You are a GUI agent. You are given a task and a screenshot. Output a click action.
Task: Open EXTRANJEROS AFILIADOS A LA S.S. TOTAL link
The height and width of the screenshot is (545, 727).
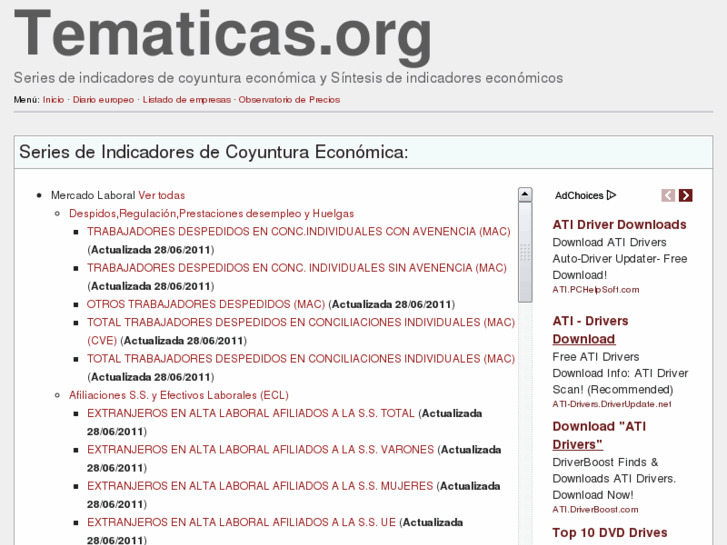coord(251,413)
